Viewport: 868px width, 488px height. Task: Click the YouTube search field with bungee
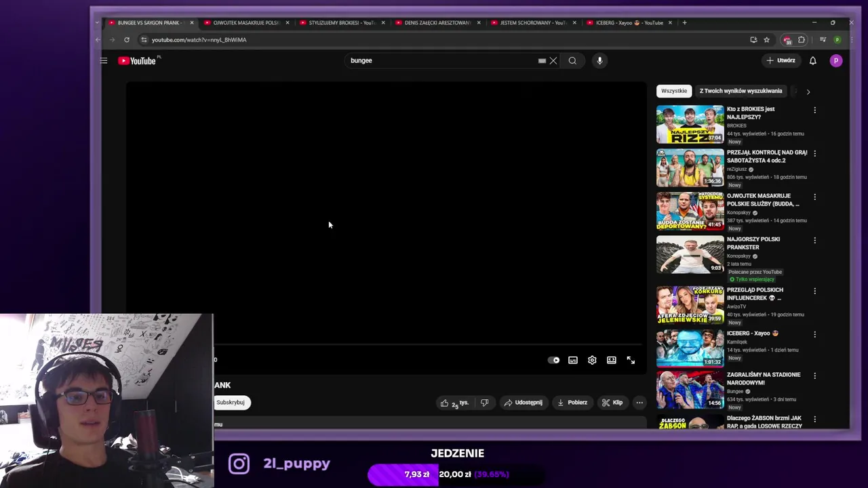click(441, 60)
